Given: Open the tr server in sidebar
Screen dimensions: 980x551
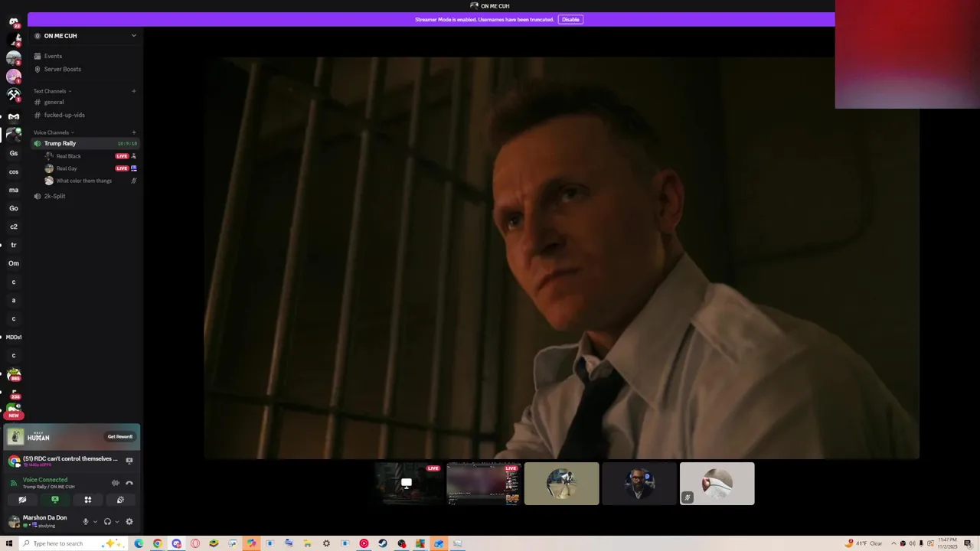Looking at the screenshot, I should [13, 245].
